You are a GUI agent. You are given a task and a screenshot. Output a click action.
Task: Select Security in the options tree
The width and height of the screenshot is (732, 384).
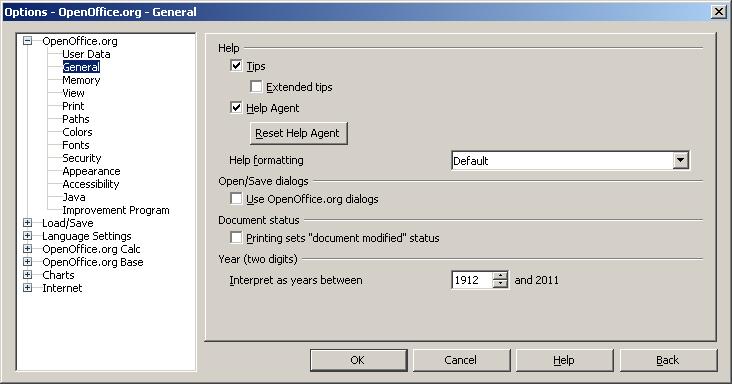tap(82, 158)
